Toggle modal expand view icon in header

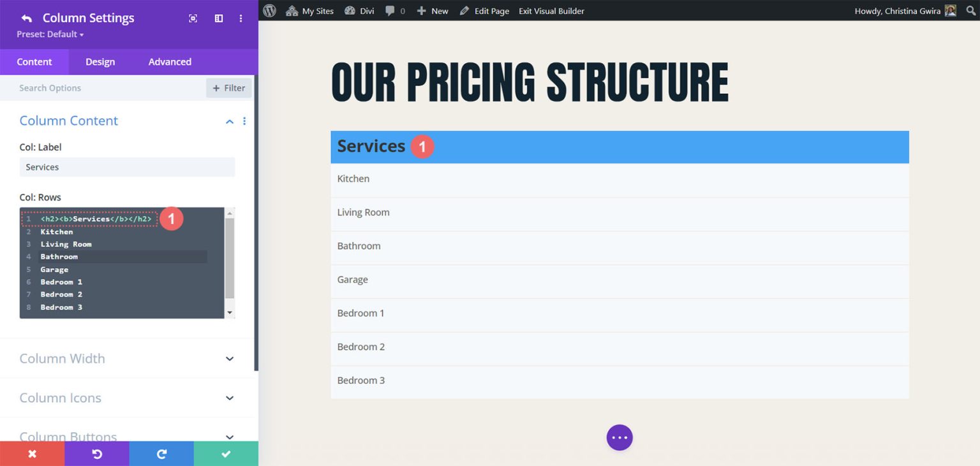click(x=193, y=19)
